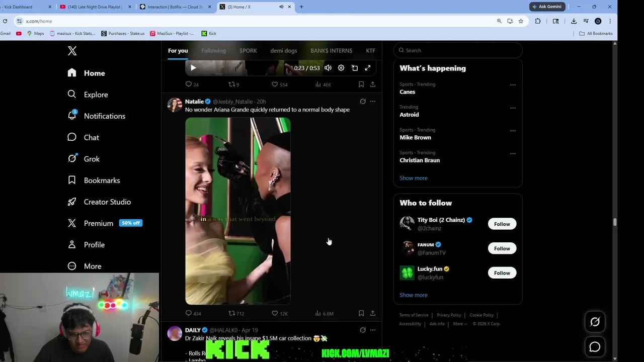The height and width of the screenshot is (362, 644).
Task: Open Profile in the sidebar
Action: click(x=87, y=245)
